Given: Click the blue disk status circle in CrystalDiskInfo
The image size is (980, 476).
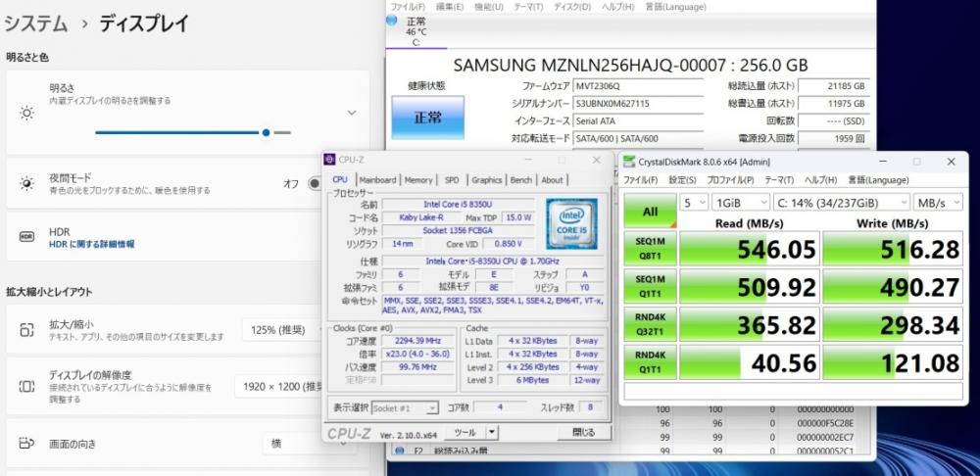Looking at the screenshot, I should click(x=392, y=20).
